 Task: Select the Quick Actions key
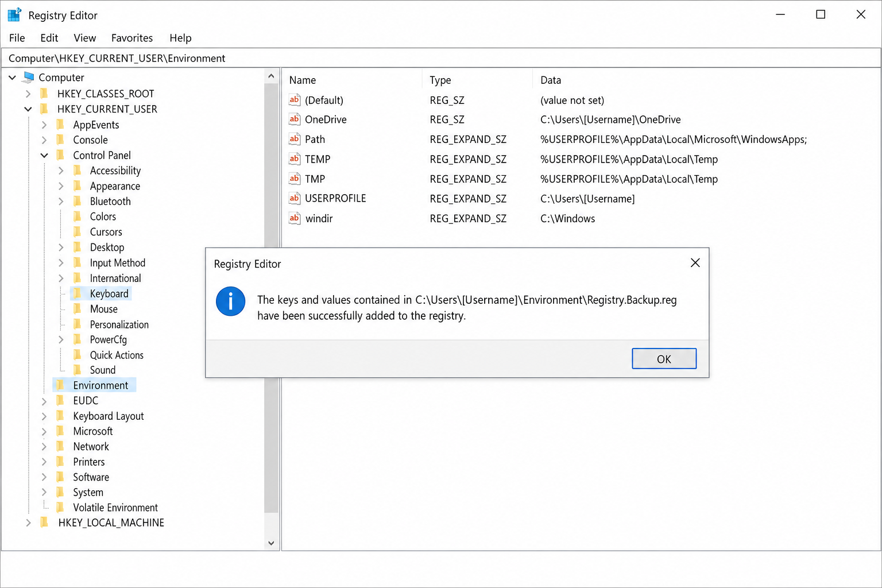pos(117,355)
